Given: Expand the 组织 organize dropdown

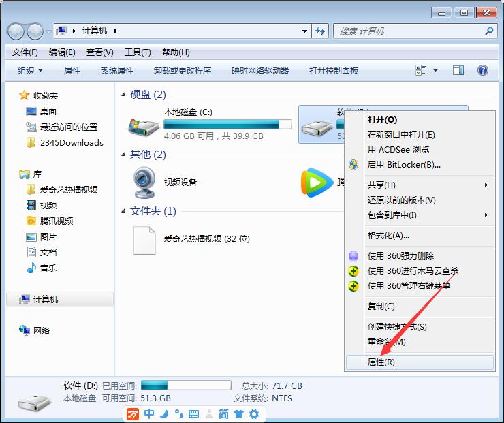Looking at the screenshot, I should 30,70.
